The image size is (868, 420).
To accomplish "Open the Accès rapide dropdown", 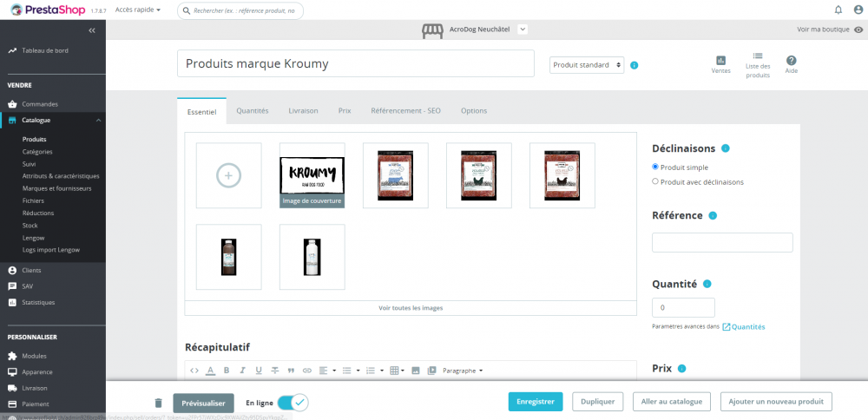I will tap(138, 10).
